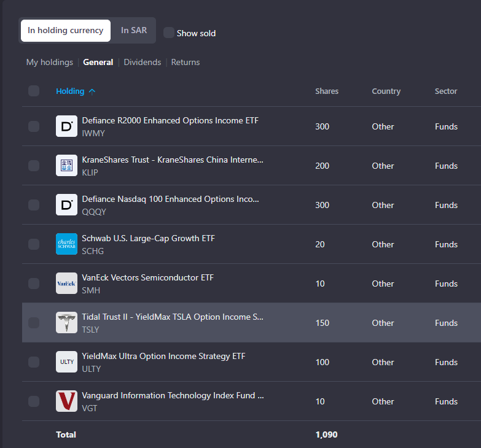Viewport: 481px width, 448px height.
Task: Click the KraneShares KLIP logo icon
Action: 66,166
